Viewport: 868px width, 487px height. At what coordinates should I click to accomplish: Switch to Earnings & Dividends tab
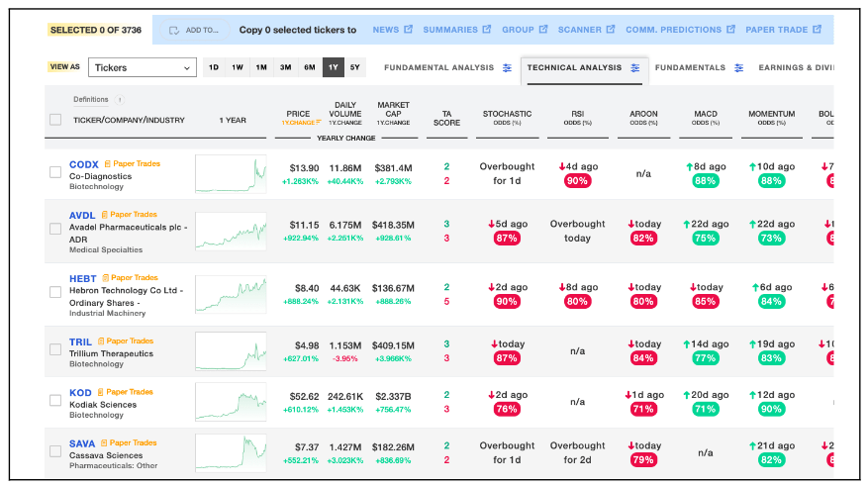[796, 67]
